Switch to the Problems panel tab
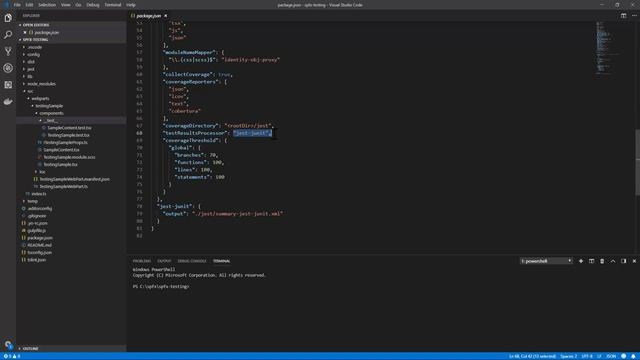 tap(142, 261)
